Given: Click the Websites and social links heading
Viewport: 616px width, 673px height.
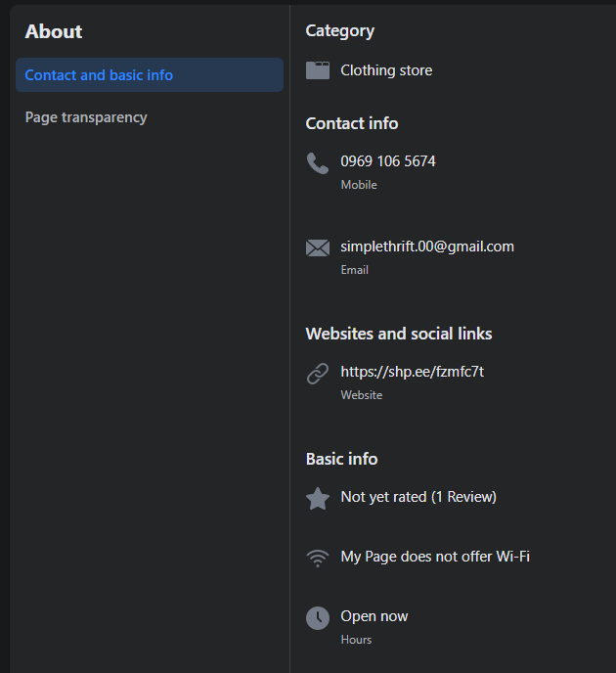Looking at the screenshot, I should pos(399,334).
